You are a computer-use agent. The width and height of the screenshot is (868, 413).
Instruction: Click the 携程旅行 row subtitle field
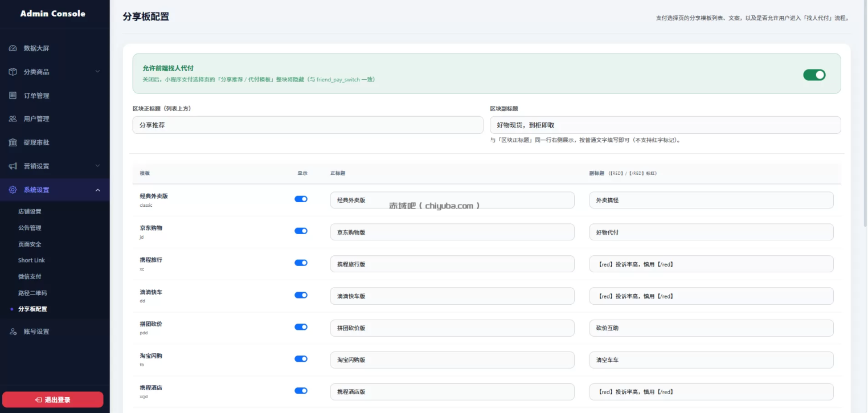coord(711,264)
